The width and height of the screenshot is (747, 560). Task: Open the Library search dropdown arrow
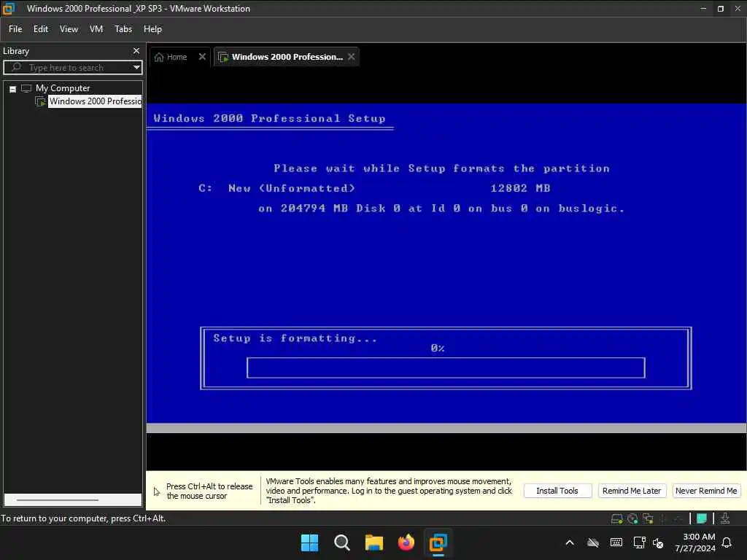coord(136,68)
